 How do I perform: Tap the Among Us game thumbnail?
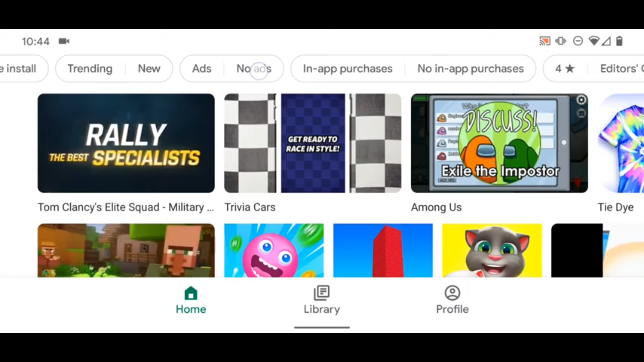click(x=499, y=143)
